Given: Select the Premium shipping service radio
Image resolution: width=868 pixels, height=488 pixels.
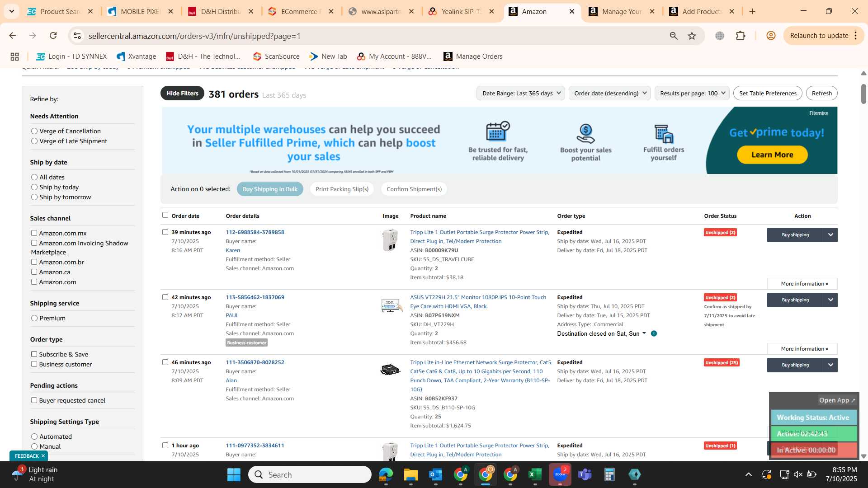Looking at the screenshot, I should [x=34, y=318].
